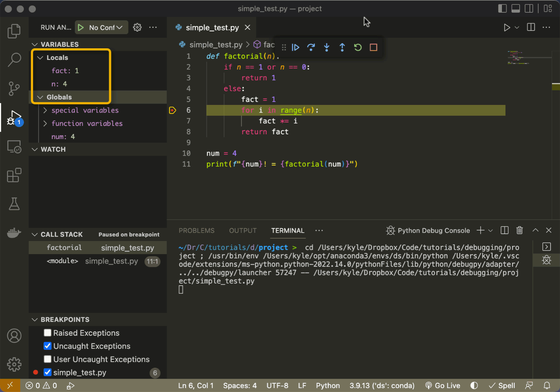Restart the debugging session
The width and height of the screenshot is (560, 392).
tap(358, 48)
